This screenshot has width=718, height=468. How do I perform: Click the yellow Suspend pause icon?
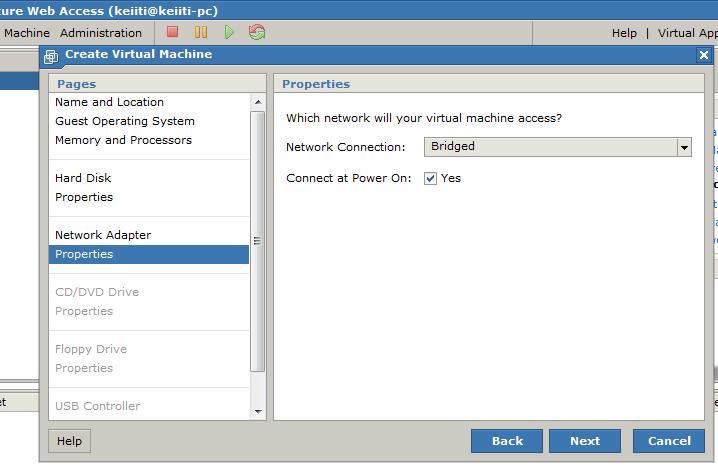[x=201, y=32]
